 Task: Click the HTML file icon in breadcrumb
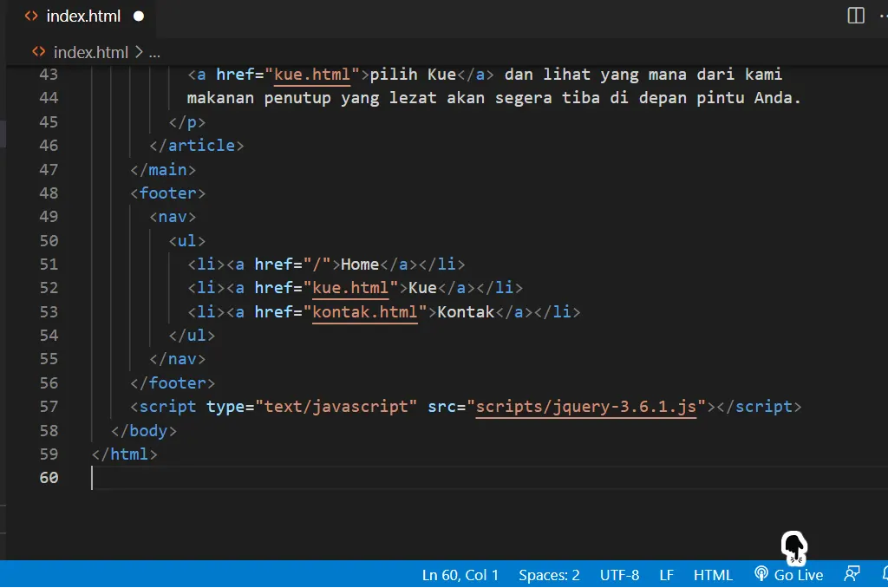pyautogui.click(x=38, y=52)
